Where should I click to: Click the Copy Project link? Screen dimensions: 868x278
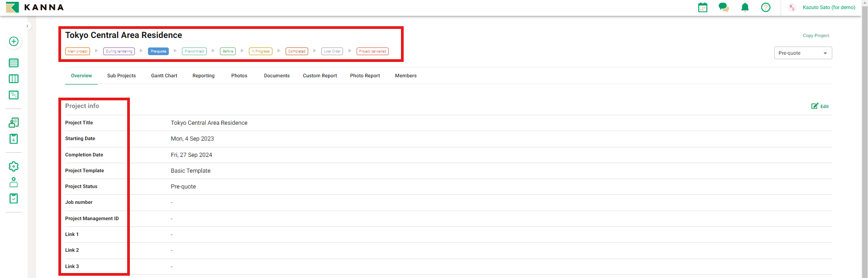click(x=816, y=35)
